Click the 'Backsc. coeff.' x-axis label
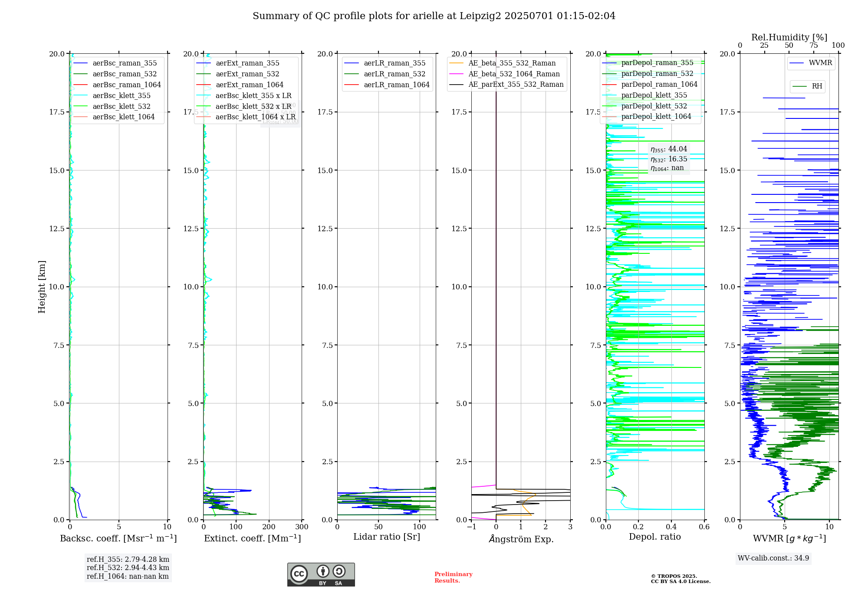Screen dimensions: 868x590 (x=118, y=538)
